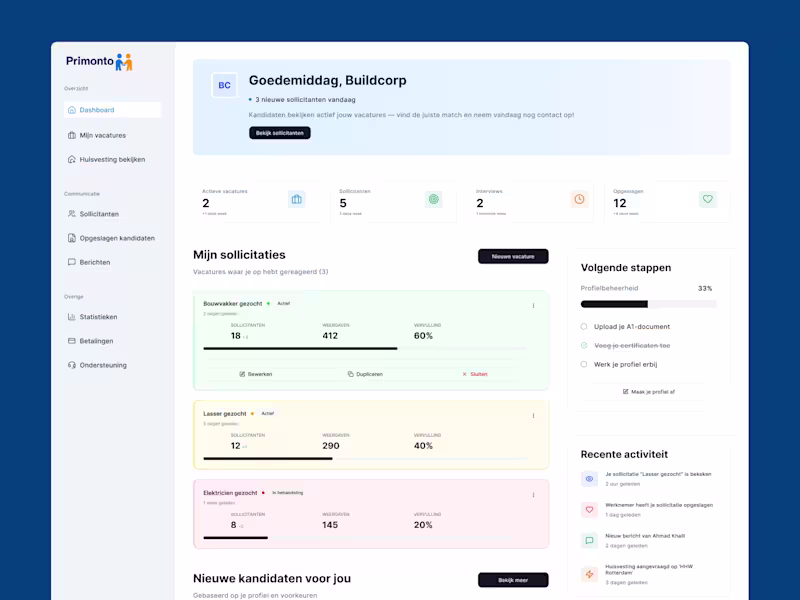The width and height of the screenshot is (800, 600).
Task: Click the clock icon on Interviews card
Action: coord(579,199)
